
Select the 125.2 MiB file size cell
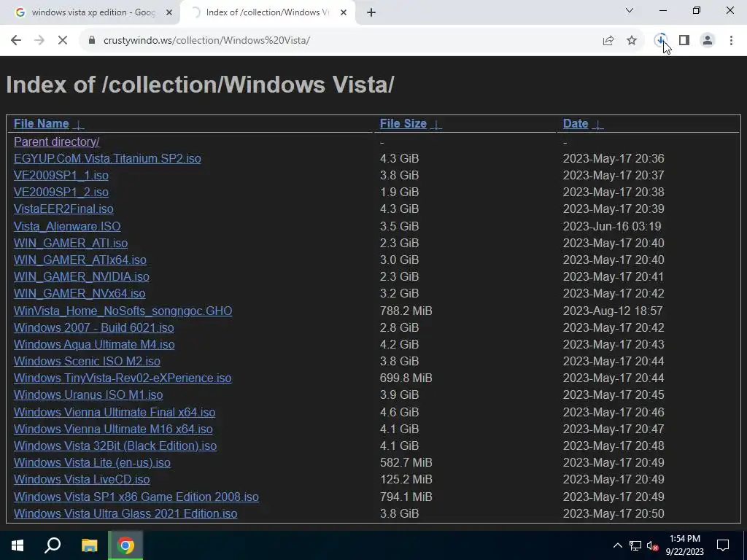(x=406, y=480)
